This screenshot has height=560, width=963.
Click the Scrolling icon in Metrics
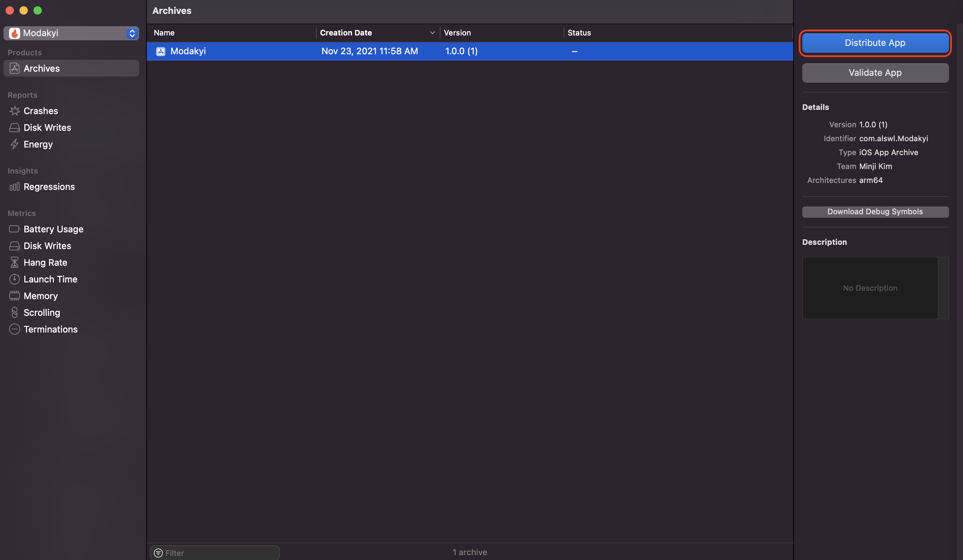(15, 312)
